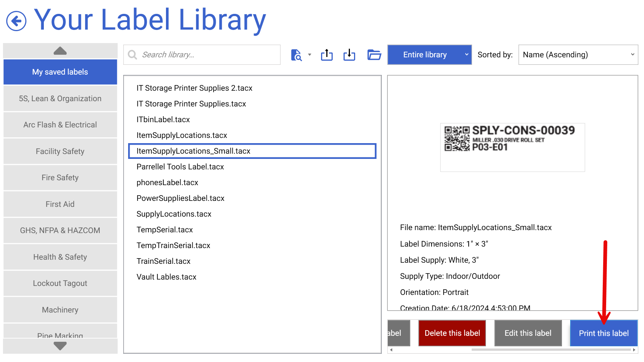Select My saved labels category
The height and width of the screenshot is (362, 644).
point(60,72)
